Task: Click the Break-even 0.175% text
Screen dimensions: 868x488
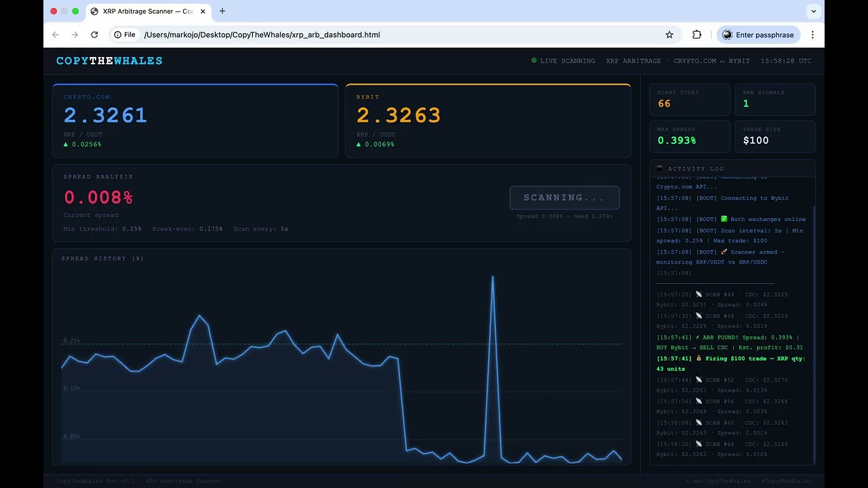Action: click(x=187, y=229)
